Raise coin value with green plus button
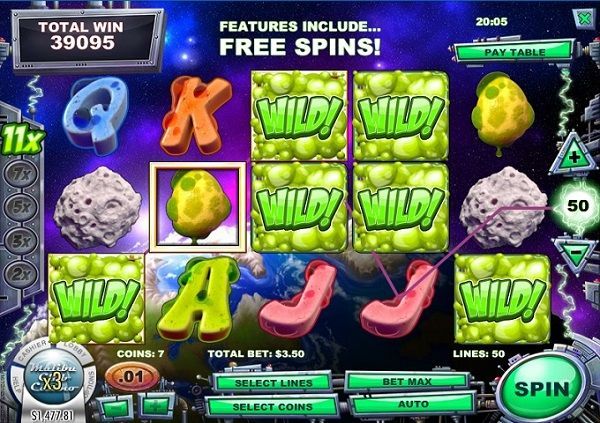 (x=156, y=406)
